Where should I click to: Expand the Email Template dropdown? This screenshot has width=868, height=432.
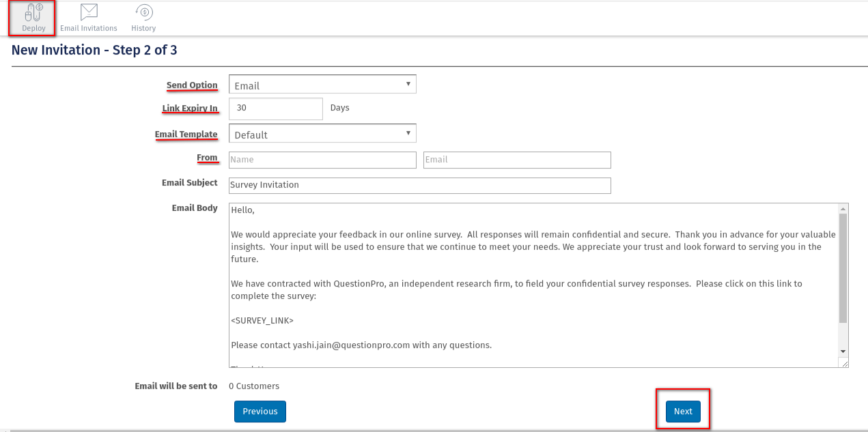[322, 133]
